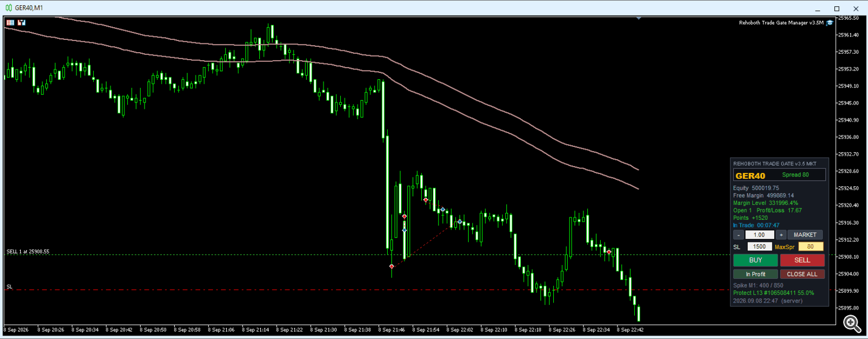Image resolution: width=868 pixels, height=339 pixels.
Task: Click the red SELL button
Action: click(x=802, y=260)
